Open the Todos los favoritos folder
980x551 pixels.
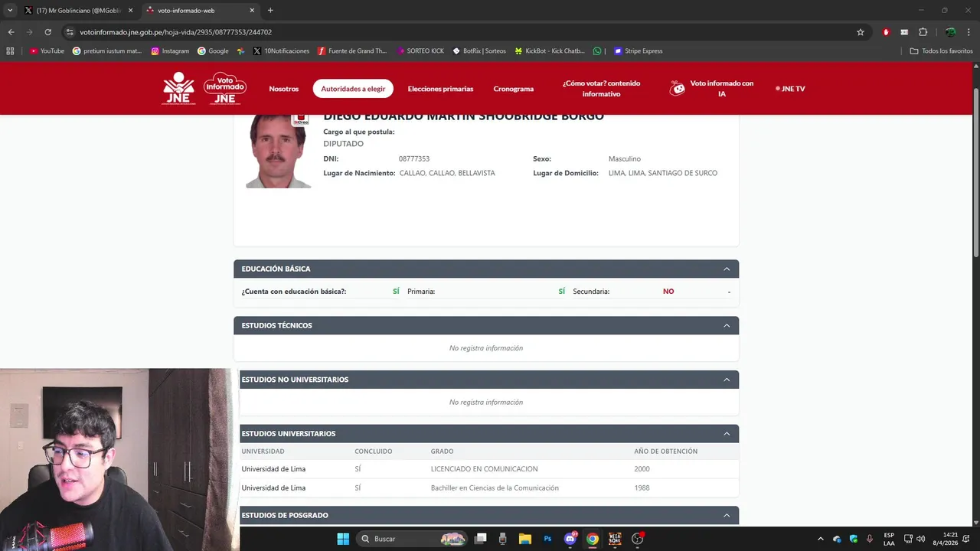coord(942,51)
